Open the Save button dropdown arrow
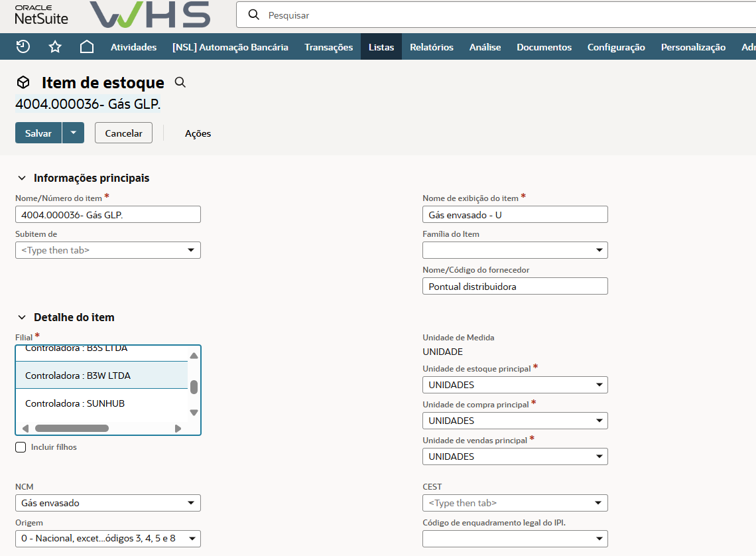 pos(73,133)
